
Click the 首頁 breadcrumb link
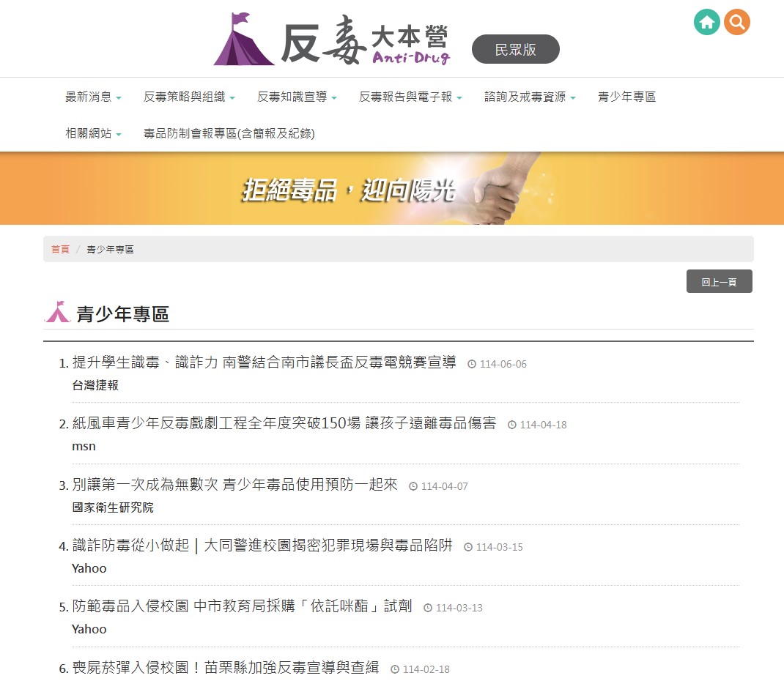(60, 249)
